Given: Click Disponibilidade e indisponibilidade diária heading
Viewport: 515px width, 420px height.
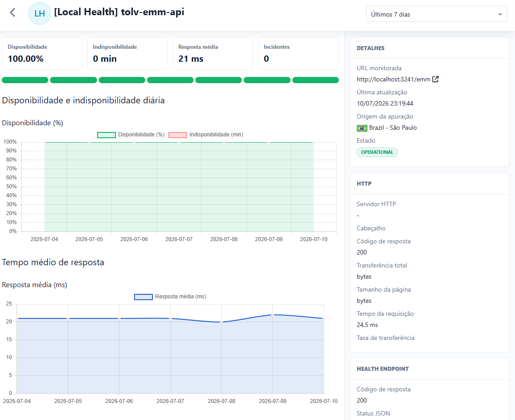Looking at the screenshot, I should tap(83, 100).
